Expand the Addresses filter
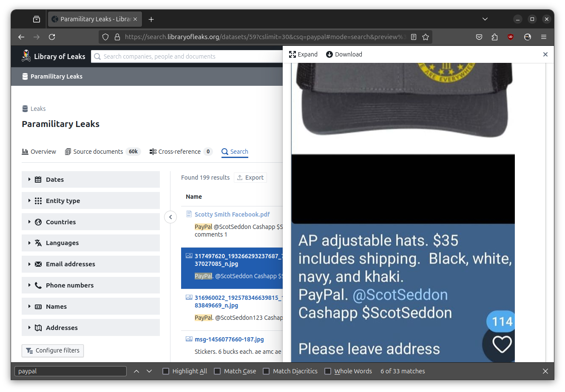 click(91, 328)
